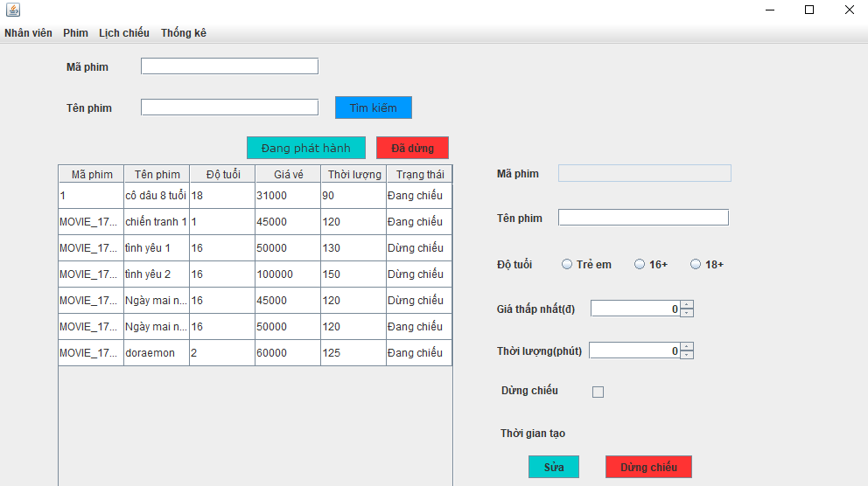Viewport: 868px width, 486px height.
Task: Click status cell of 'tình yêu 2' row
Action: (419, 274)
